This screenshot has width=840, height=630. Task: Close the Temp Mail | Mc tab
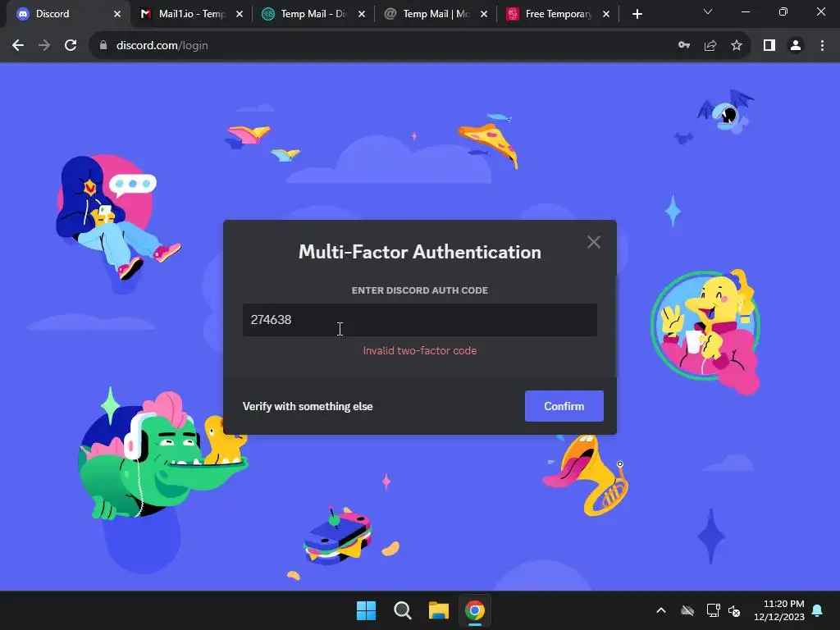[x=484, y=14]
